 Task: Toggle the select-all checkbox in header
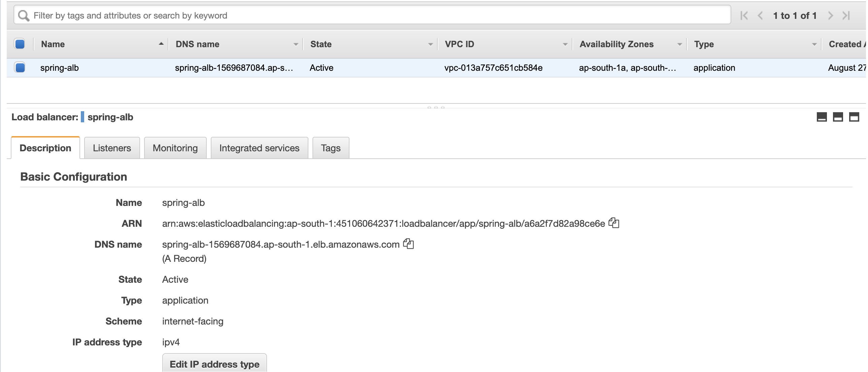[20, 44]
